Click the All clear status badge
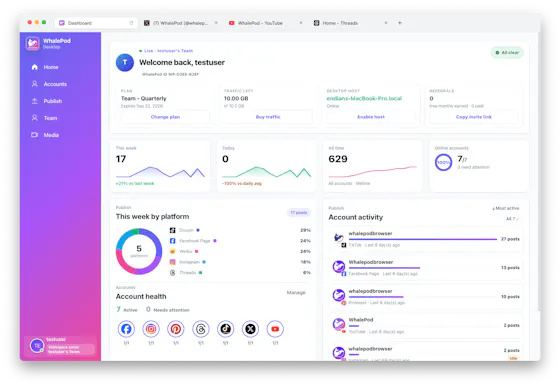 coord(507,52)
